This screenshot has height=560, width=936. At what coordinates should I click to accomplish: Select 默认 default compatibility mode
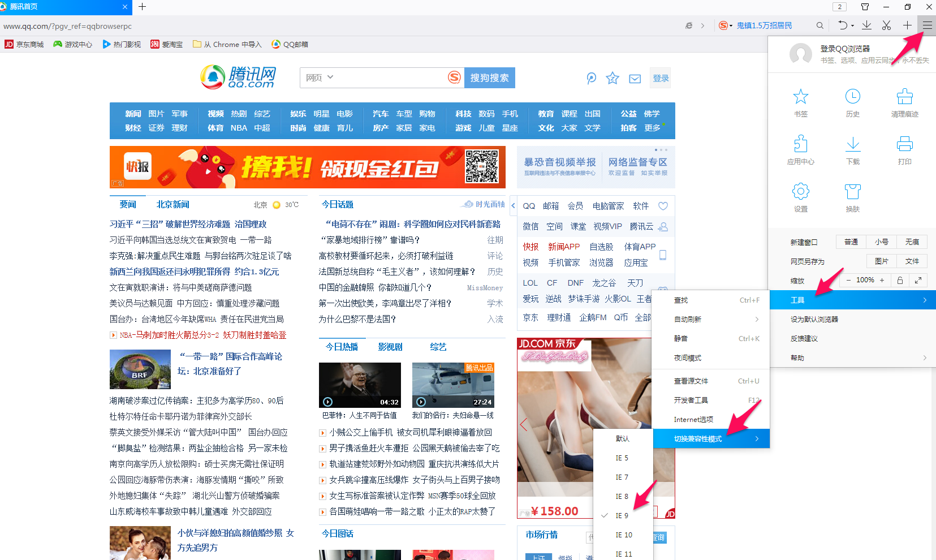623,438
